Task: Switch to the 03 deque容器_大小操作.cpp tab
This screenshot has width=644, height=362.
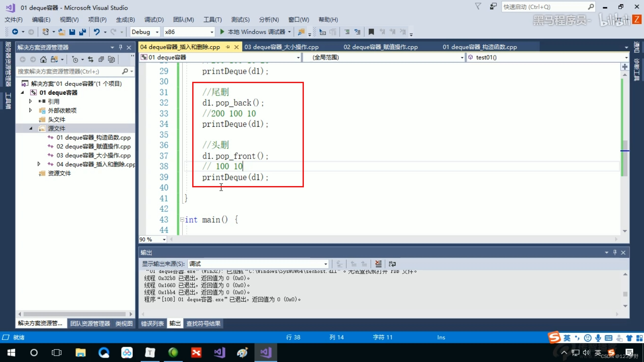Action: coord(281,47)
